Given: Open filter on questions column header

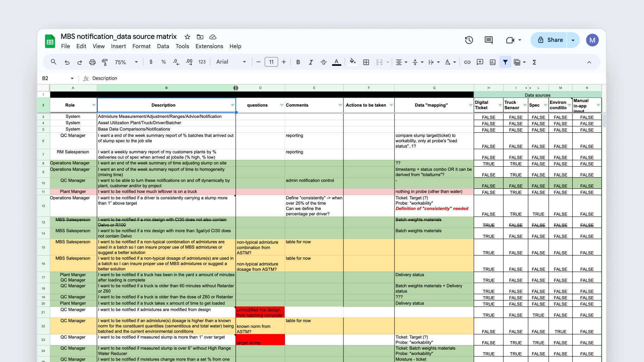Looking at the screenshot, I should click(282, 105).
